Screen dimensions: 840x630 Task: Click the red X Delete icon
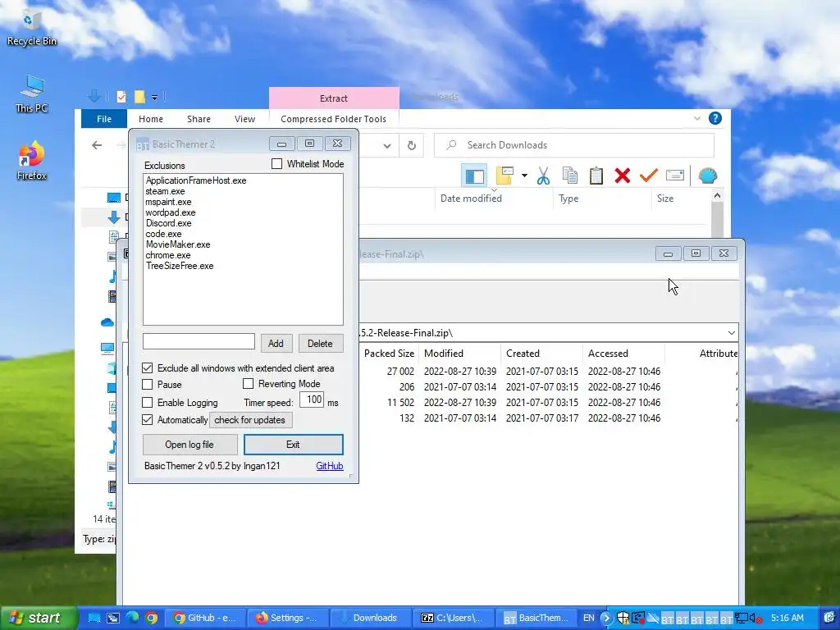[623, 176]
